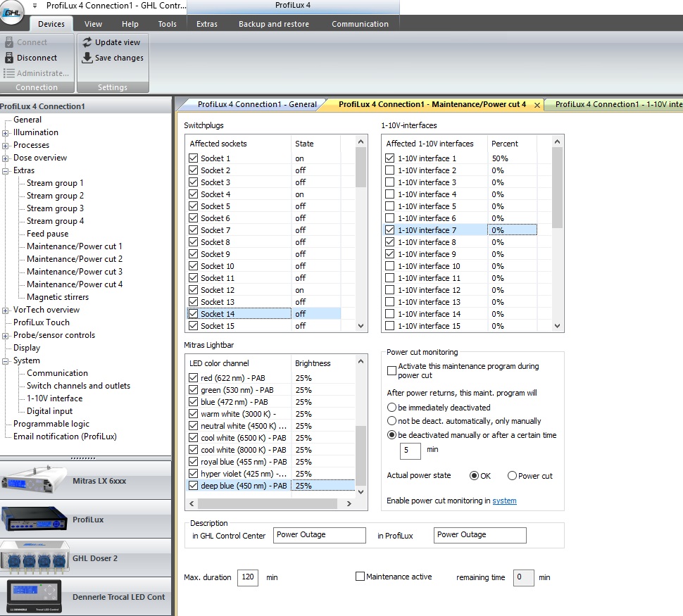Uncheck the Socket 14 checkbox
The height and width of the screenshot is (616, 683).
[194, 314]
